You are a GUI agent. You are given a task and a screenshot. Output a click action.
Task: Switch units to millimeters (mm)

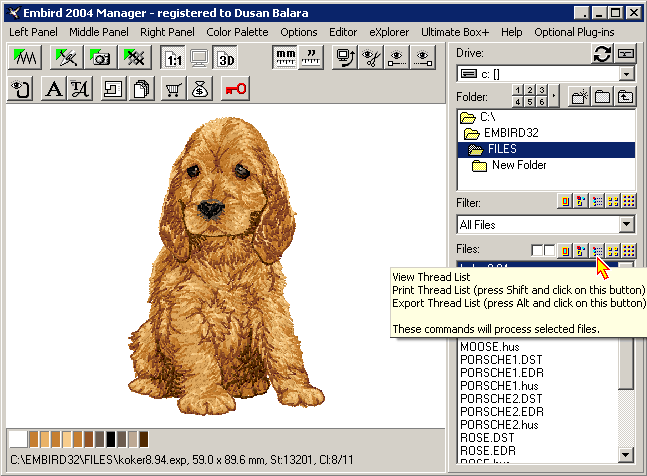[285, 57]
